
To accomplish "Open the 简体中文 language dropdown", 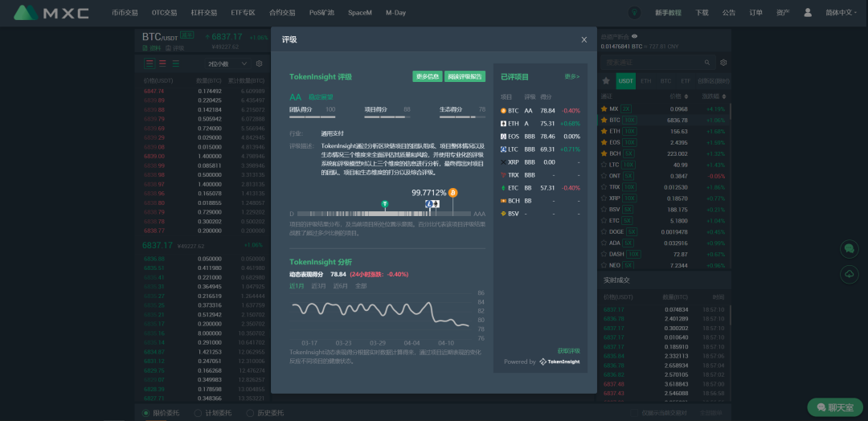I will (841, 13).
